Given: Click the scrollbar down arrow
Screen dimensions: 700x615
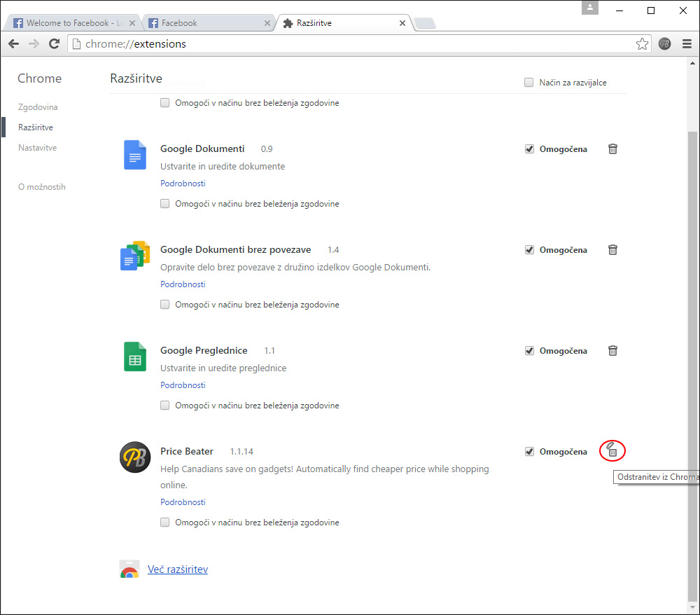Looking at the screenshot, I should point(692,607).
